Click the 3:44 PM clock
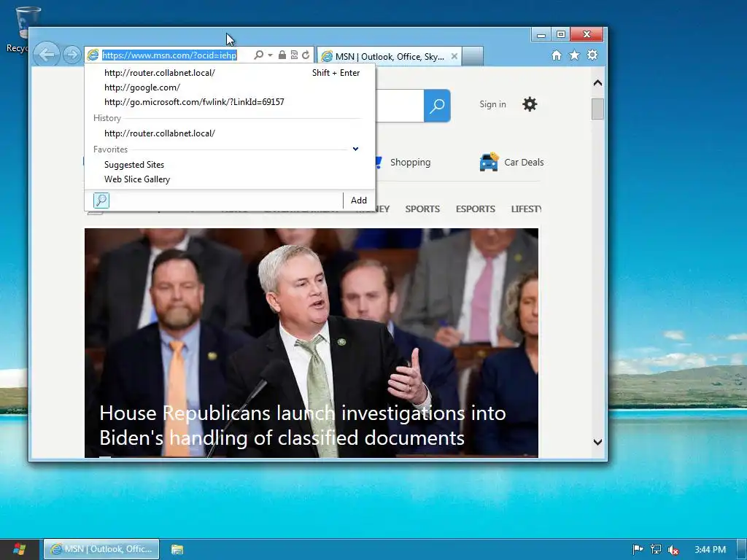This screenshot has width=747, height=560. (710, 550)
